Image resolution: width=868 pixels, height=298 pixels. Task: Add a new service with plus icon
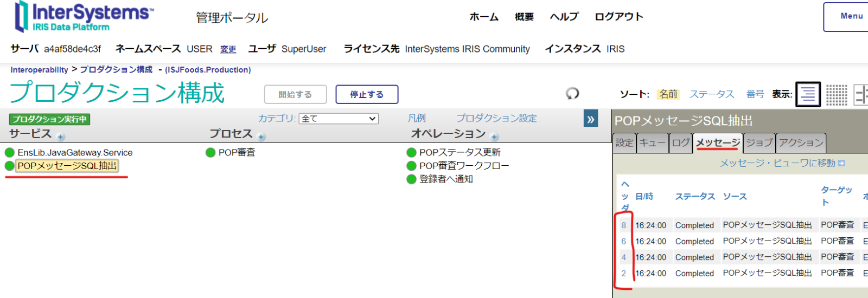click(x=61, y=137)
